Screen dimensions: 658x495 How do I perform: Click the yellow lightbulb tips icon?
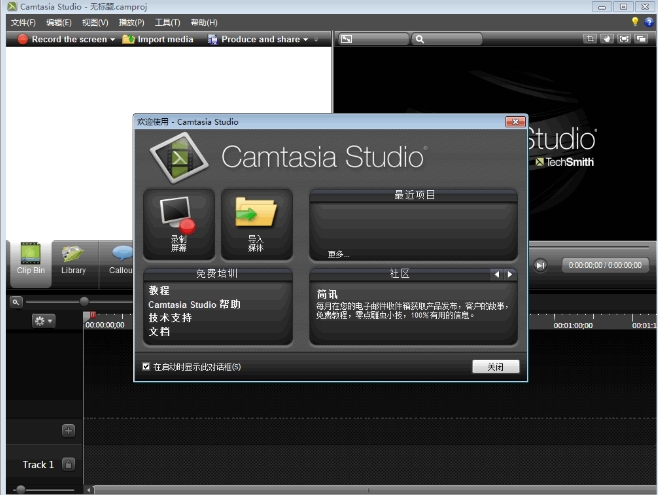pyautogui.click(x=634, y=22)
